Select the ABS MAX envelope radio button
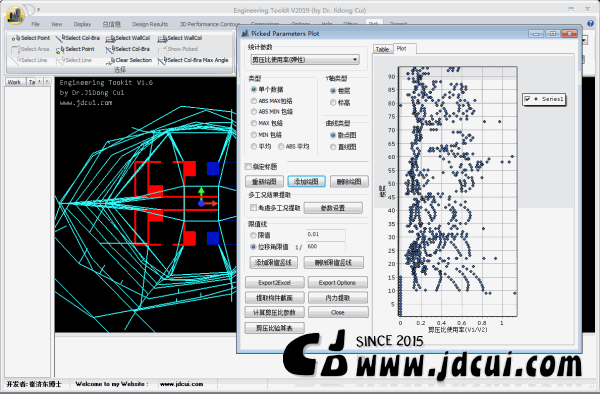Screen dimensions: 600x394 coord(253,101)
